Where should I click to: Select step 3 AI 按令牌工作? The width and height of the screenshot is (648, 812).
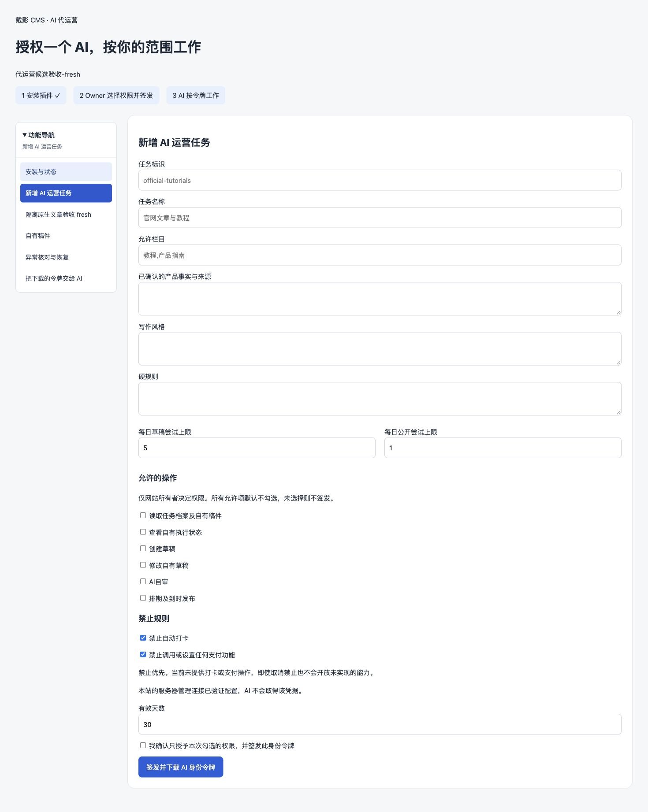coord(196,96)
